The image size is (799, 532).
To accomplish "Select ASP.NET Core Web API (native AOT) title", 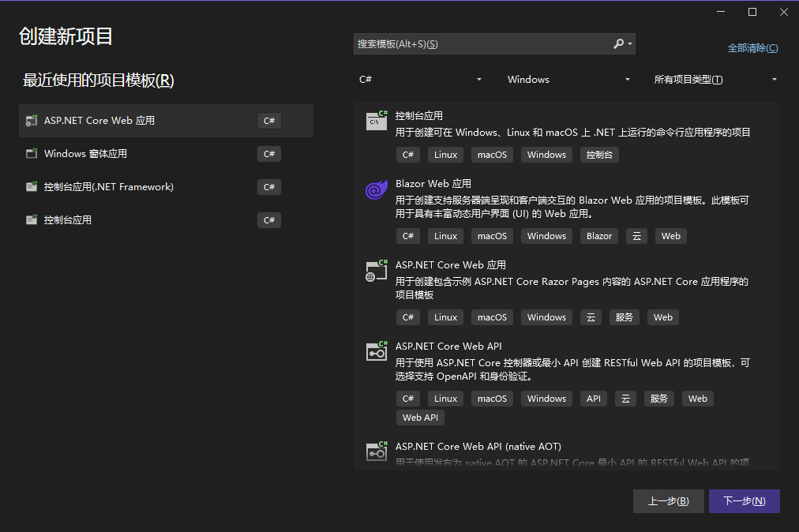I will [x=478, y=447].
